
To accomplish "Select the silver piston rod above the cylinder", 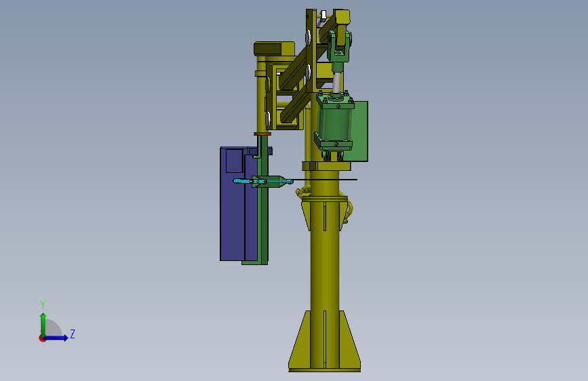I will 337,82.
